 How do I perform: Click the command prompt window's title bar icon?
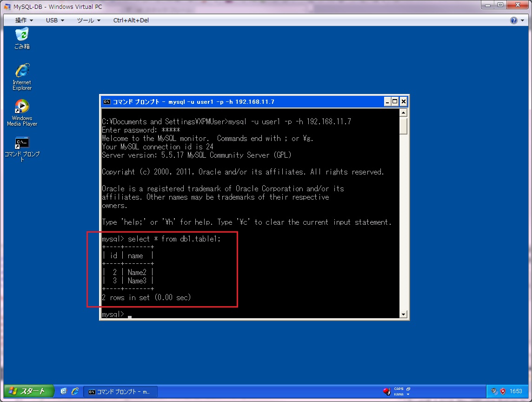[x=106, y=101]
